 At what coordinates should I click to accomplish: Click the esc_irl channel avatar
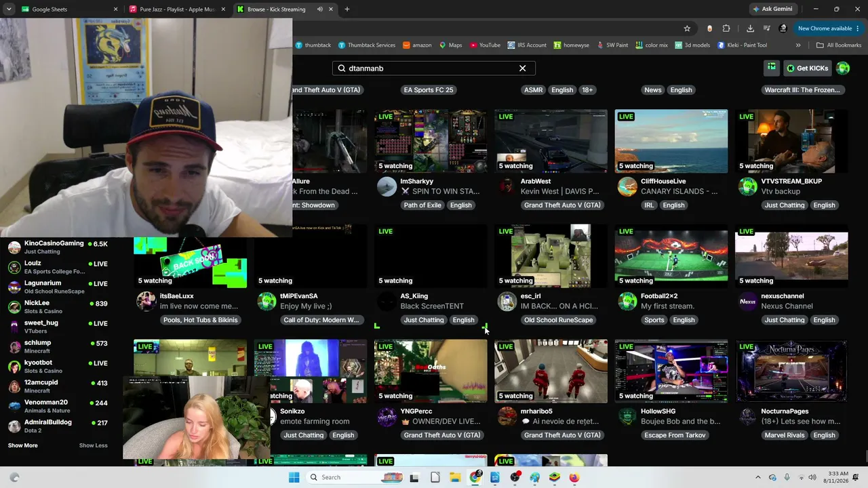point(507,302)
